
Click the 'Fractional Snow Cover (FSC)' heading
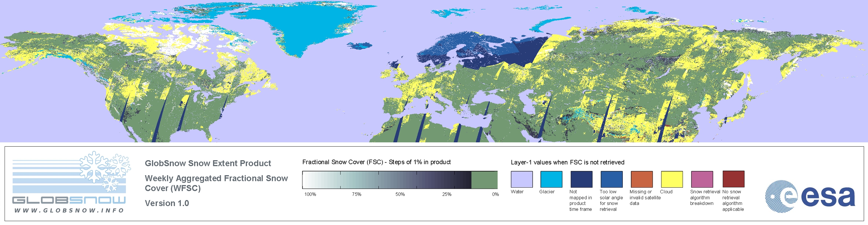(x=376, y=162)
